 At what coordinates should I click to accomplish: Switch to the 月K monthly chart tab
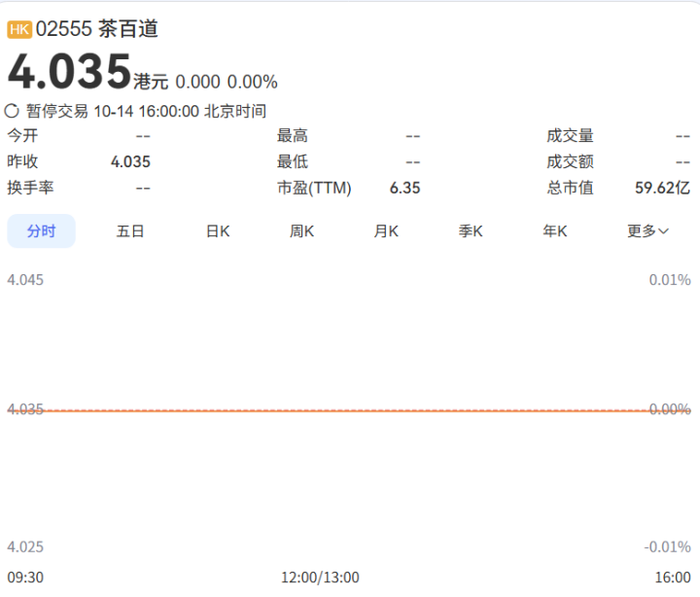tap(386, 231)
